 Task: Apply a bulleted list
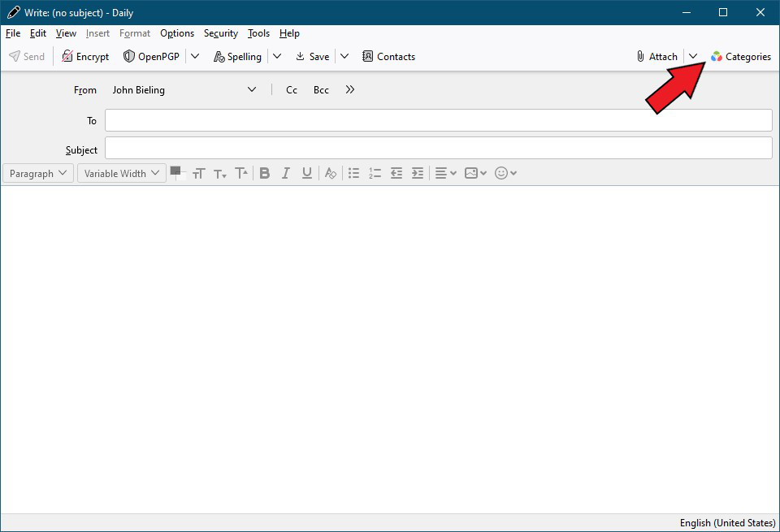(353, 173)
